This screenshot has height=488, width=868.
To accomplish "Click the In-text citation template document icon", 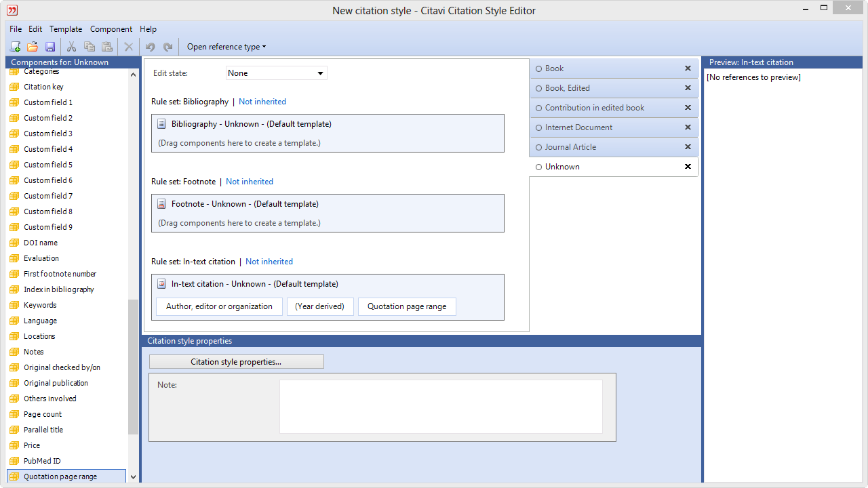I will 161,284.
